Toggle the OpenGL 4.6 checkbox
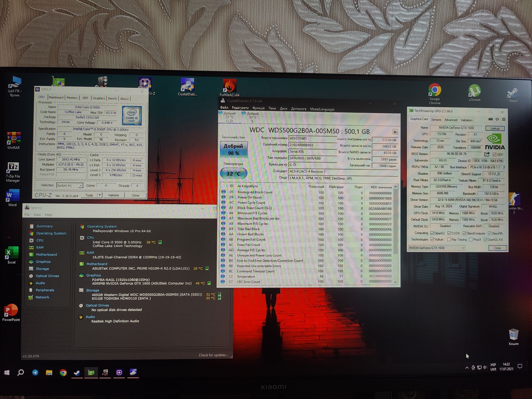 point(485,239)
